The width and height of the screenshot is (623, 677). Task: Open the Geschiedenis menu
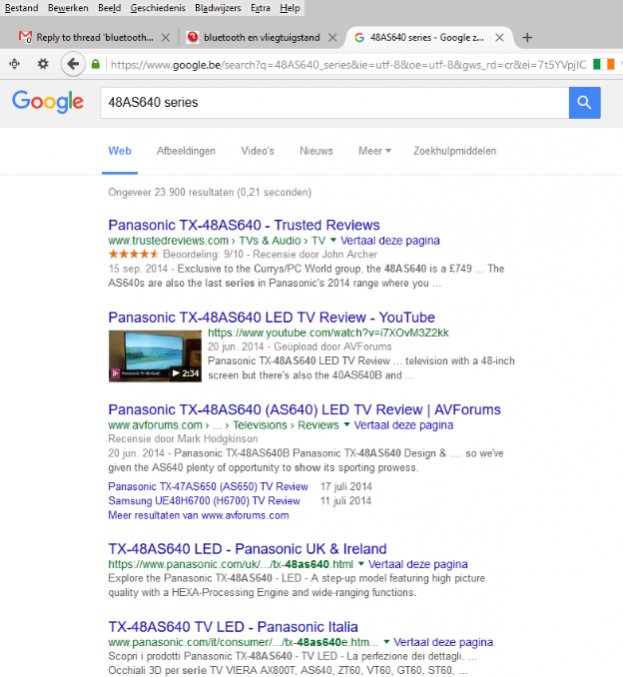click(158, 8)
